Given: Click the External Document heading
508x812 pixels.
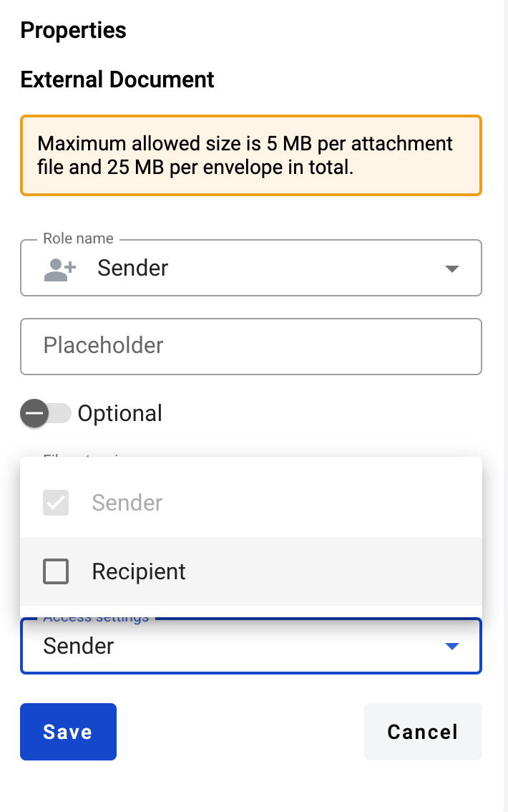Looking at the screenshot, I should (117, 79).
